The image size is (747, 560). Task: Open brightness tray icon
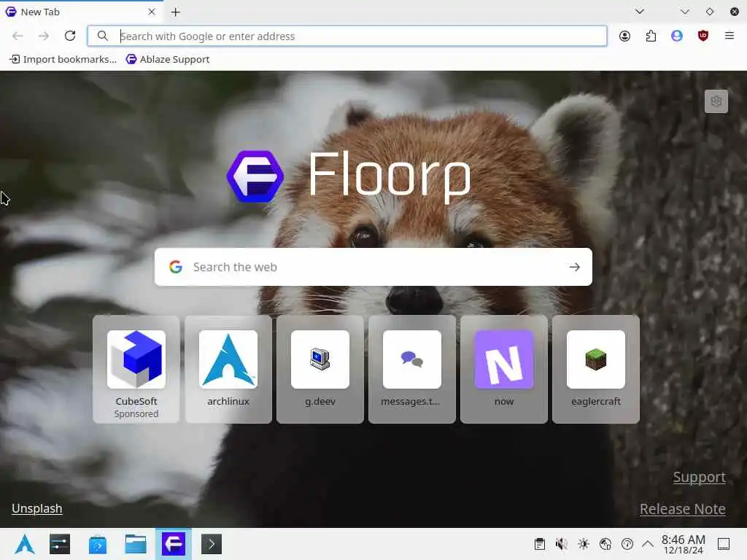point(583,544)
